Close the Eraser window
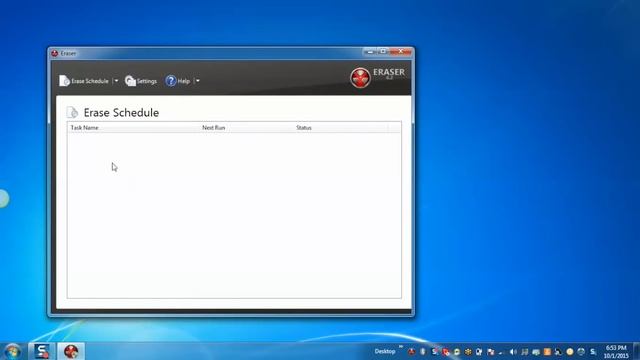This screenshot has height=360, width=640. (400, 51)
